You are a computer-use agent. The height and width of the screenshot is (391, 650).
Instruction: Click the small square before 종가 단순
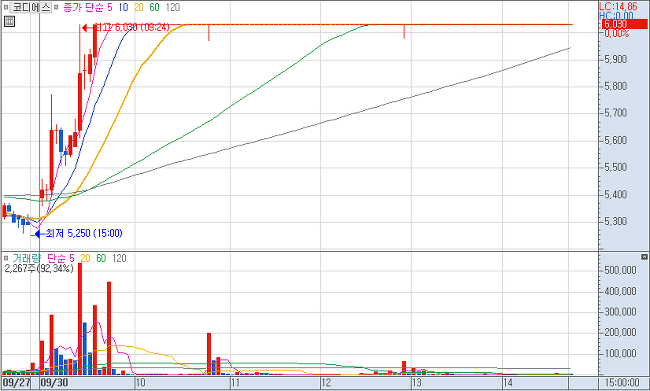(x=56, y=7)
